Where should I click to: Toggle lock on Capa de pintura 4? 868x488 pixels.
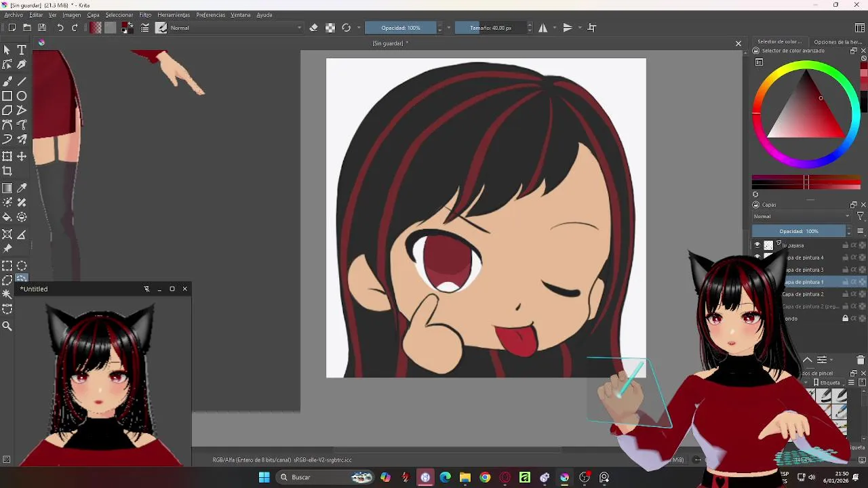846,258
